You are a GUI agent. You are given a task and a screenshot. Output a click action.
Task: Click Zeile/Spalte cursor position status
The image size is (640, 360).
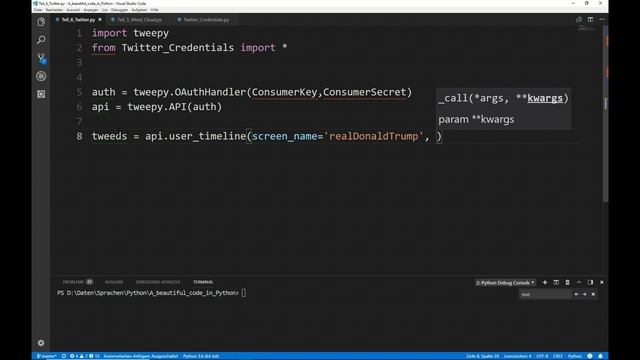(482, 356)
